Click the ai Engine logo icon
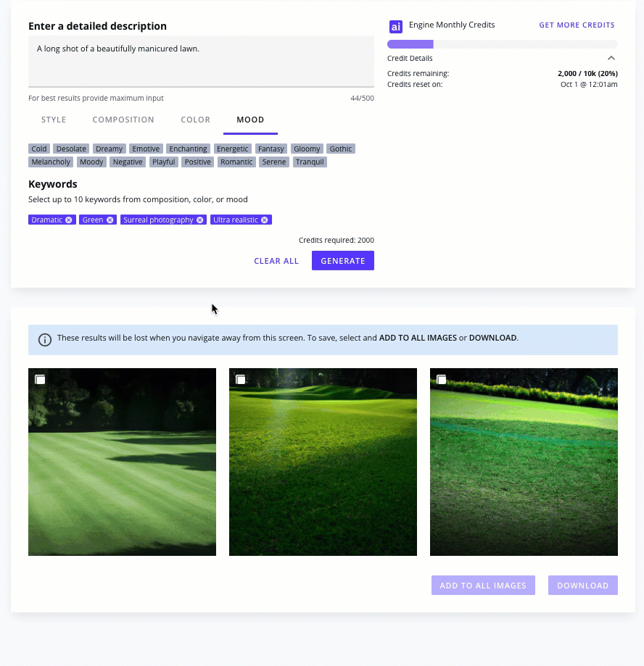This screenshot has width=644, height=666. 396,26
